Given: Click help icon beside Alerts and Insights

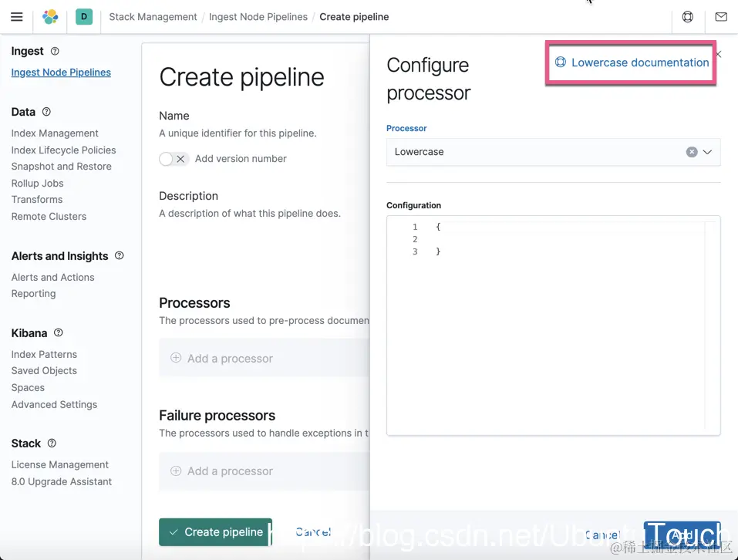Looking at the screenshot, I should pyautogui.click(x=119, y=255).
